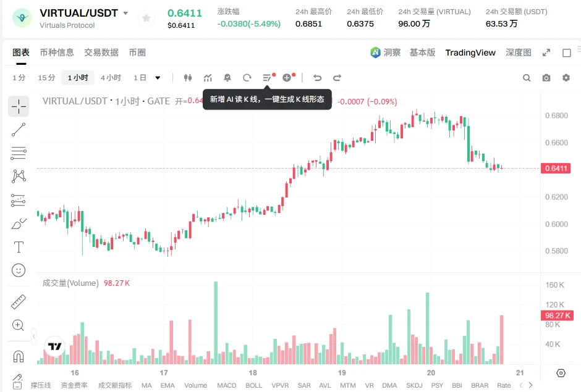Add VIRTUAL/USDT to favorites star
The image size is (581, 392).
click(x=146, y=18)
